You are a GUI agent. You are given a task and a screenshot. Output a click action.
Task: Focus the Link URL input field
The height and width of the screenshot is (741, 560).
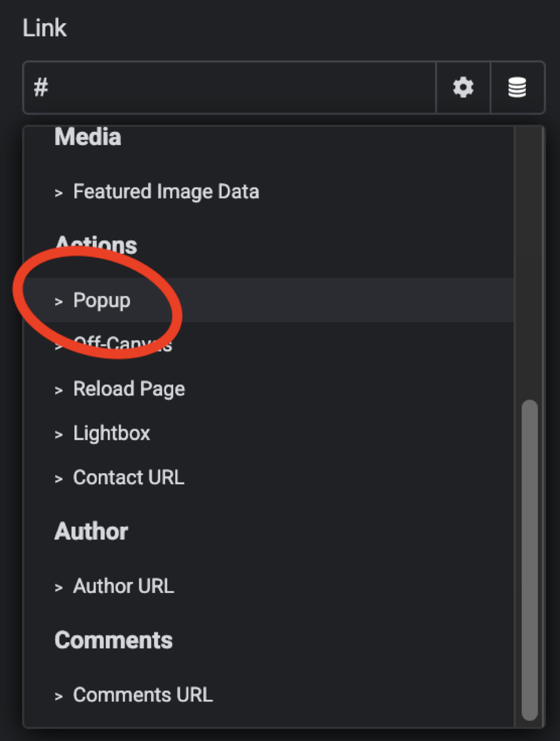[x=229, y=88]
